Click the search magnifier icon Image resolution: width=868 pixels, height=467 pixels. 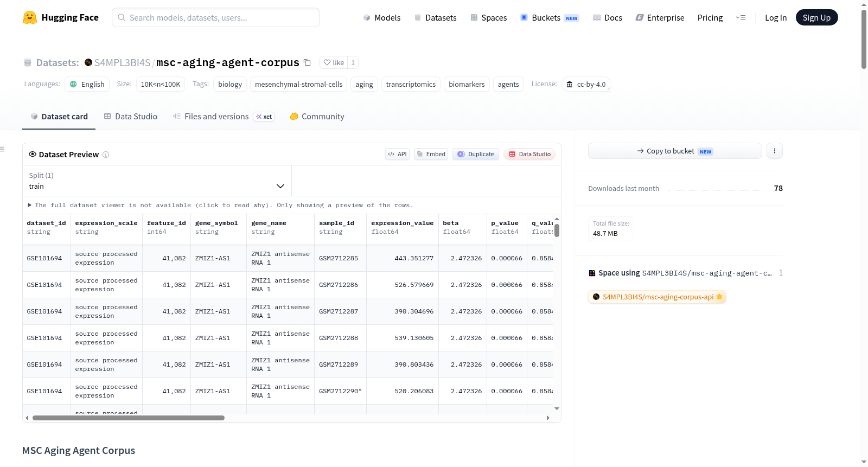click(x=122, y=17)
